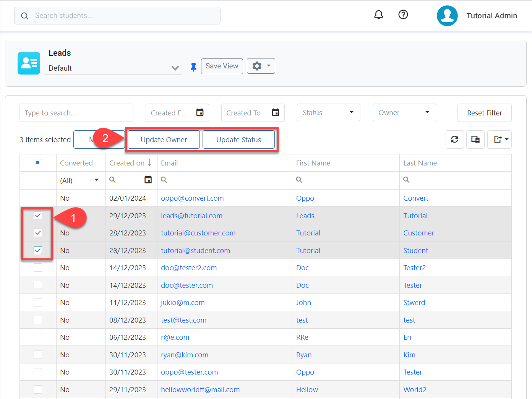Viewport: 532px width, 399px height.
Task: Click the last name link Kim
Action: point(409,355)
